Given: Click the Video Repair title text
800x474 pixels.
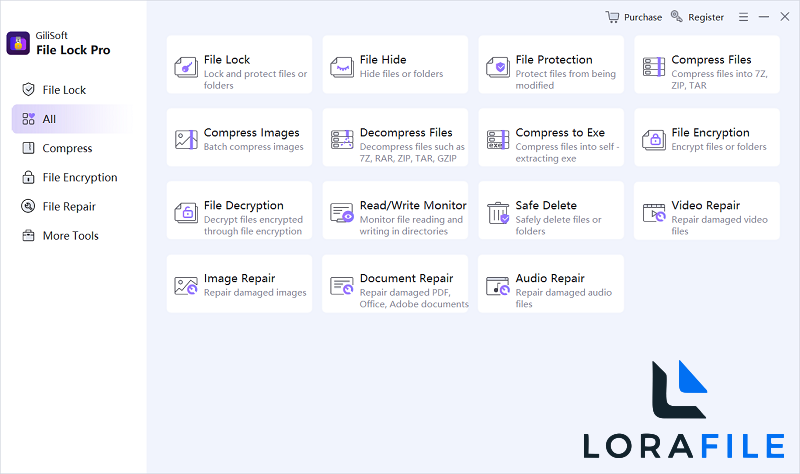Looking at the screenshot, I should pyautogui.click(x=706, y=205).
